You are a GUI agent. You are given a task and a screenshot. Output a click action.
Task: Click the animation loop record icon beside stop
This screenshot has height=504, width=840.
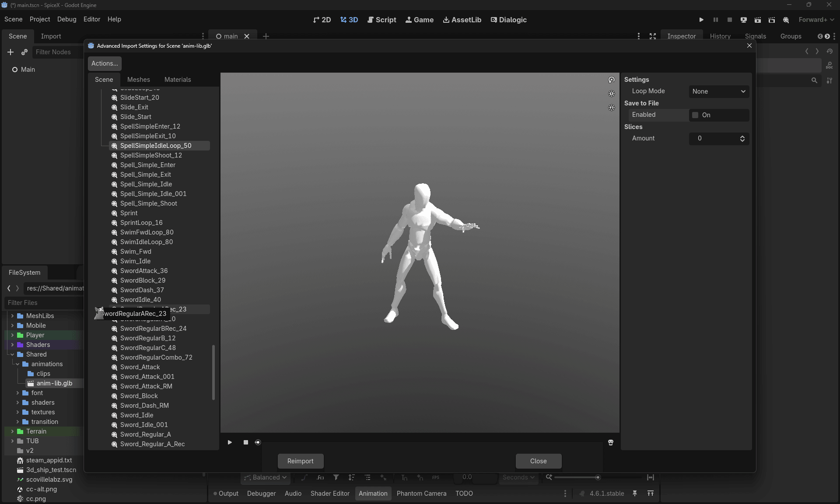click(258, 442)
